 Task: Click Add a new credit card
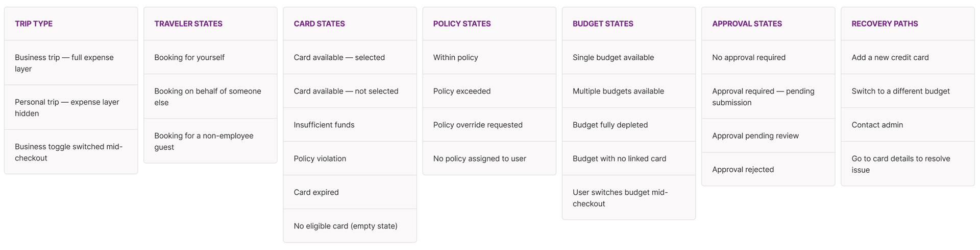coord(908,57)
